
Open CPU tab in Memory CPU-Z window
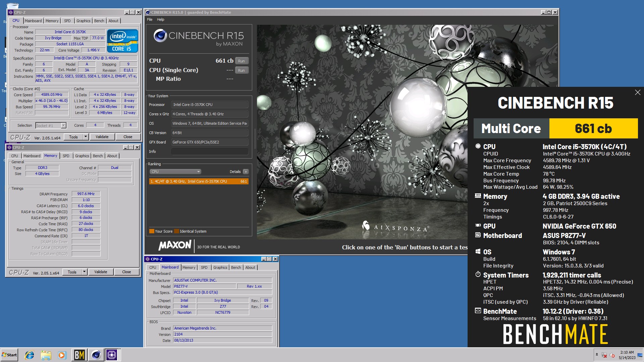click(15, 156)
